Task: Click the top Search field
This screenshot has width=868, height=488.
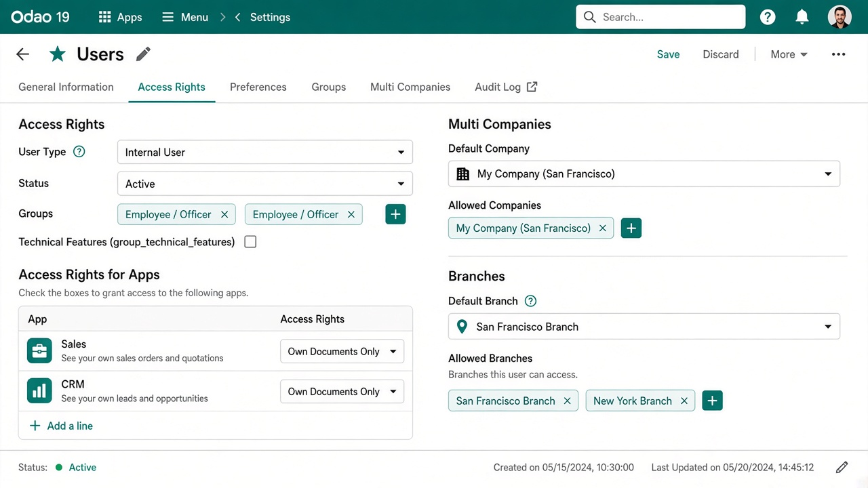Action: [x=660, y=17]
